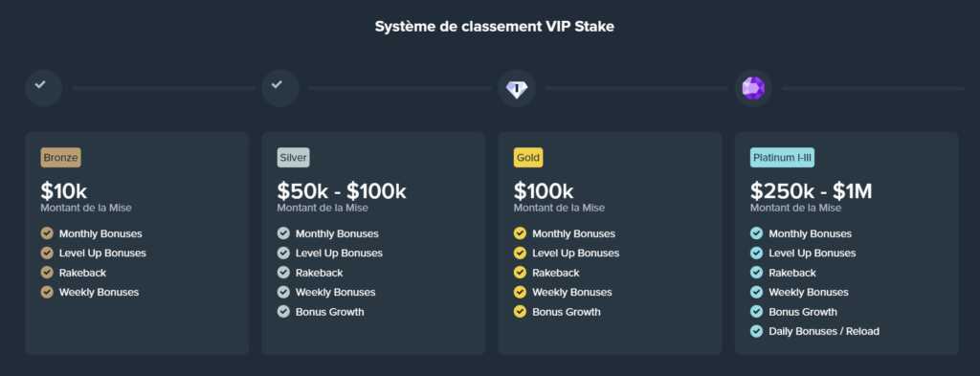Click the Bronze badge label

(x=60, y=158)
